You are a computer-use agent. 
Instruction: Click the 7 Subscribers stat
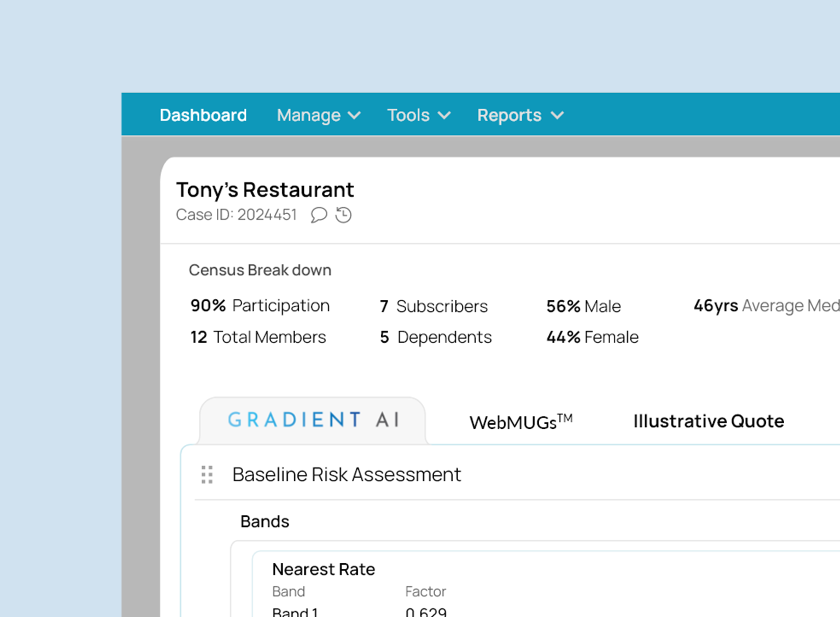click(434, 306)
